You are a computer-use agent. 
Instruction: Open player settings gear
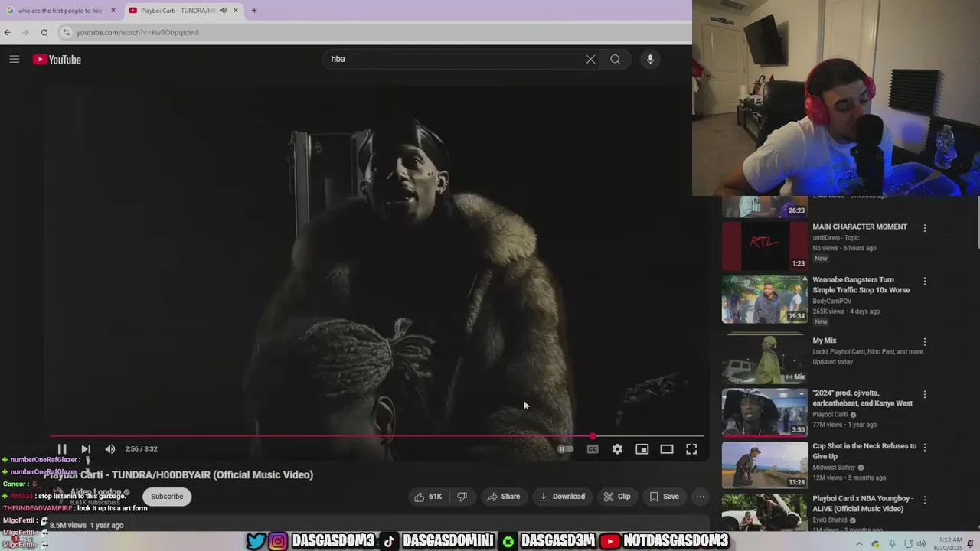coord(617,449)
